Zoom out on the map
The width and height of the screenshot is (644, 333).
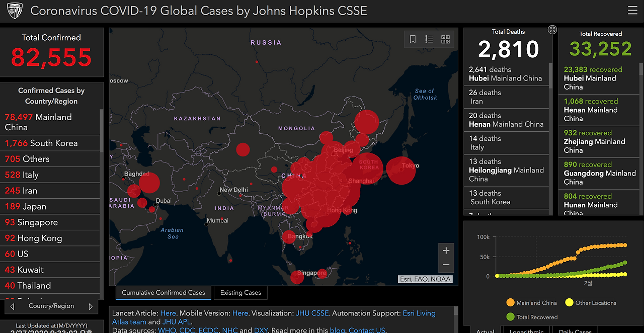[446, 265]
